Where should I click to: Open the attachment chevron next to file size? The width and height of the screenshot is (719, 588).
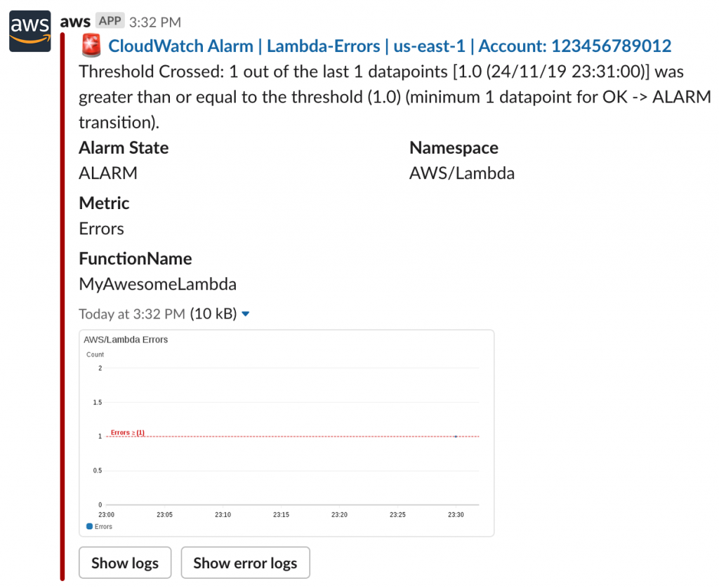click(245, 314)
